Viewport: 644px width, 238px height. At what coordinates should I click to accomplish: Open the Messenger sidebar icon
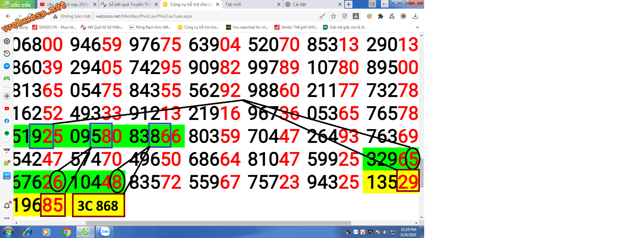7,66
